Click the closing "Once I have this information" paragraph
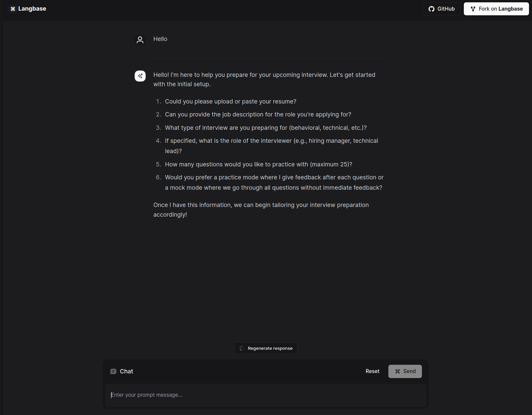The image size is (532, 415). click(261, 210)
